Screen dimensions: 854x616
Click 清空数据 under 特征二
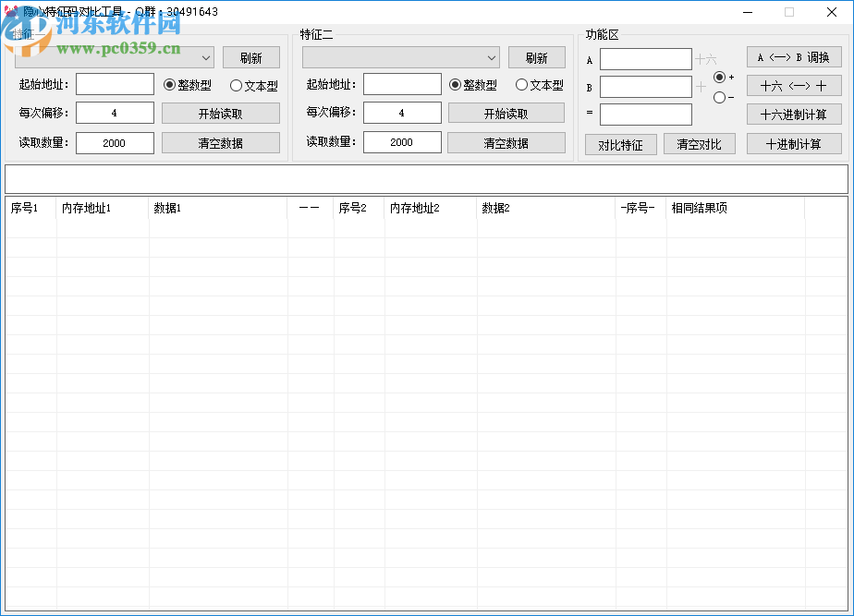(x=506, y=141)
